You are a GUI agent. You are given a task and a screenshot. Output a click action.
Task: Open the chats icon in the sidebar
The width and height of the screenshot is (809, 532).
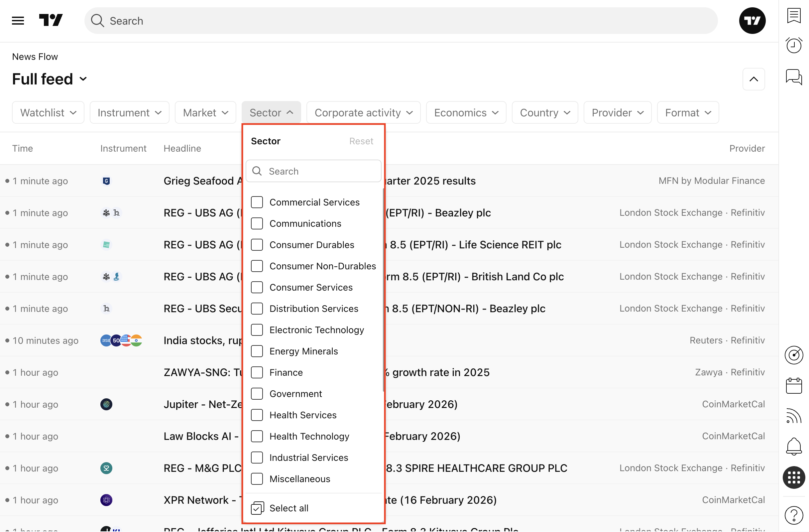(x=794, y=77)
